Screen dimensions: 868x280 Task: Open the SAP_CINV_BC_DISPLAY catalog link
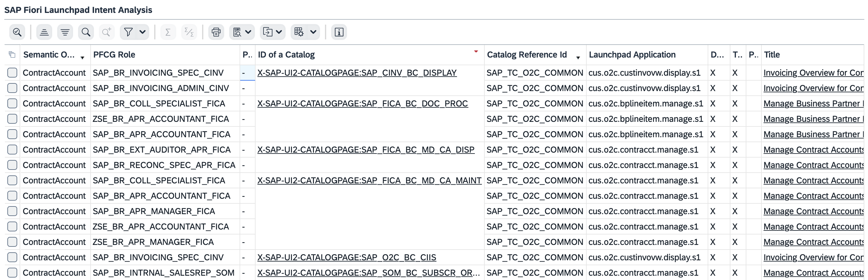click(357, 73)
